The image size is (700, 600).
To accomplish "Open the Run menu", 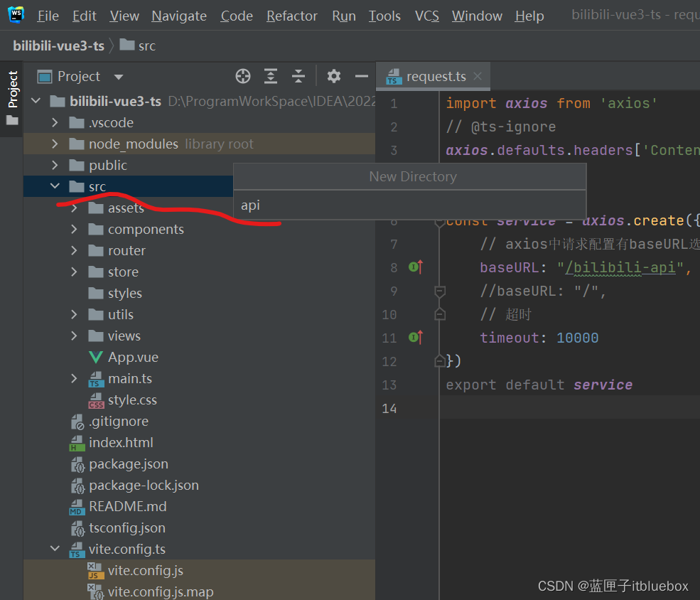I will pyautogui.click(x=344, y=16).
